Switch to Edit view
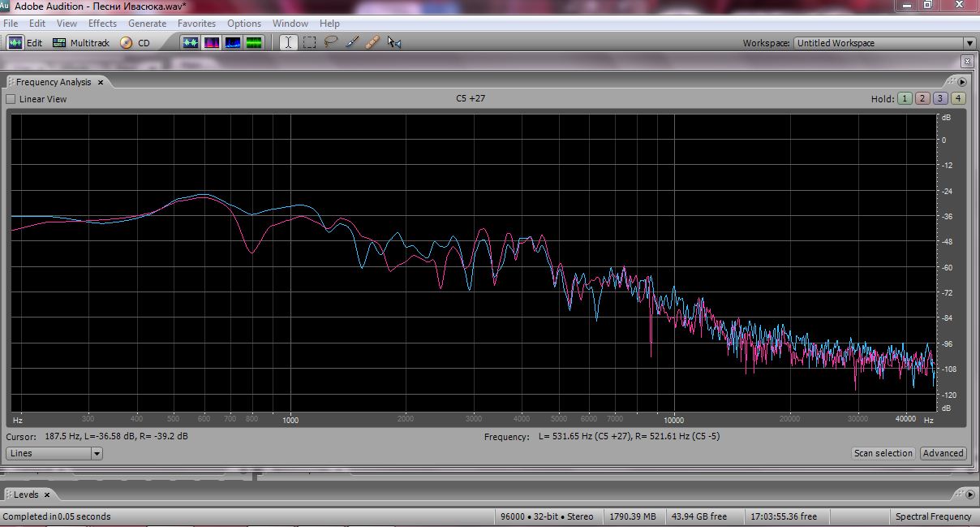The image size is (980, 527). 25,43
